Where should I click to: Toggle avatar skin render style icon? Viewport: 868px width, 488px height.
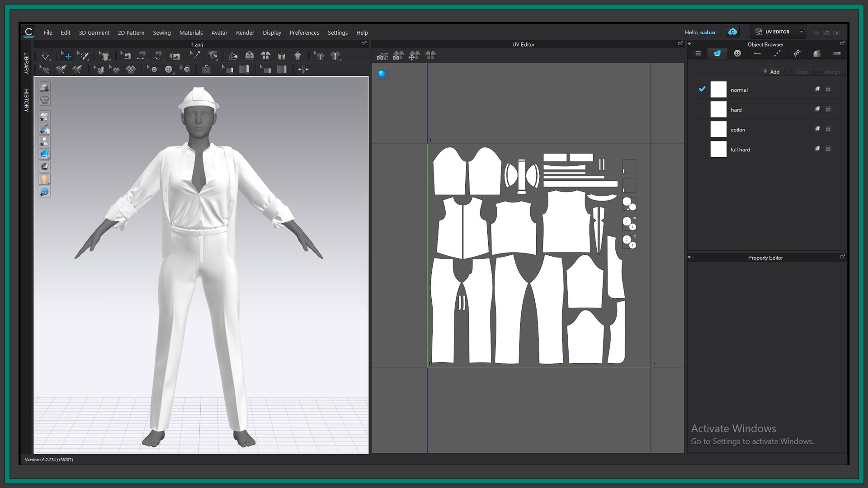tap(44, 179)
